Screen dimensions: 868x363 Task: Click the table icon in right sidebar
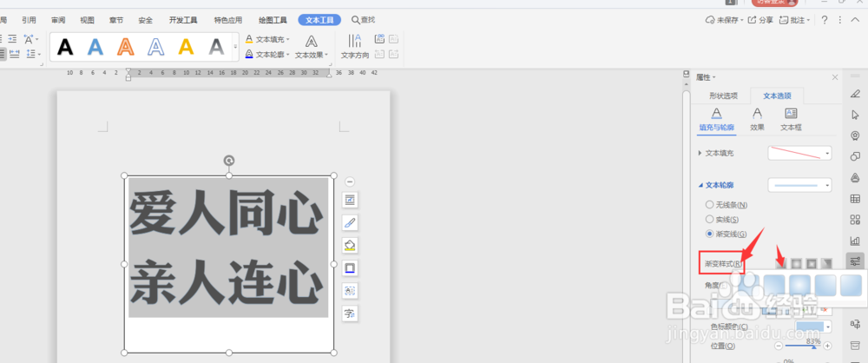point(855,199)
